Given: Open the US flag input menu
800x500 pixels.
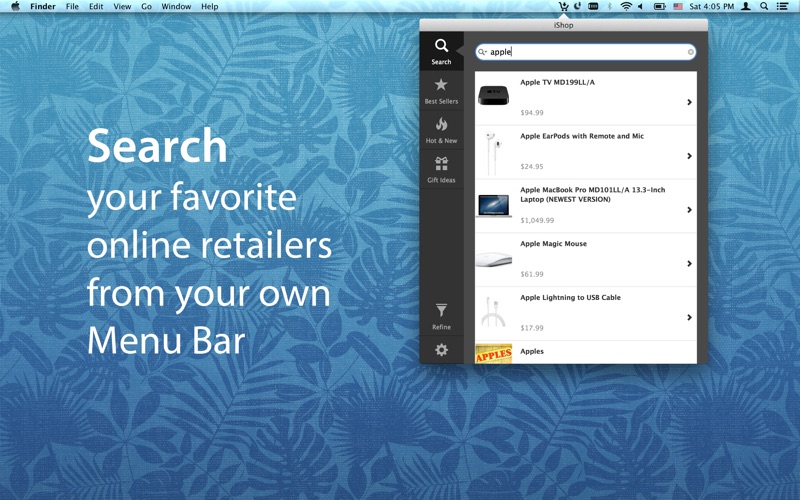Looking at the screenshot, I should pyautogui.click(x=678, y=6).
